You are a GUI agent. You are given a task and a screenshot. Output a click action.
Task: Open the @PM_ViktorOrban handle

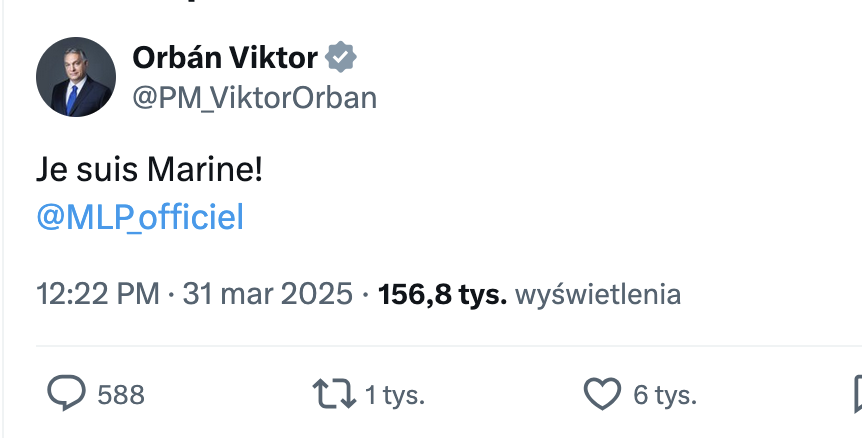click(x=254, y=97)
